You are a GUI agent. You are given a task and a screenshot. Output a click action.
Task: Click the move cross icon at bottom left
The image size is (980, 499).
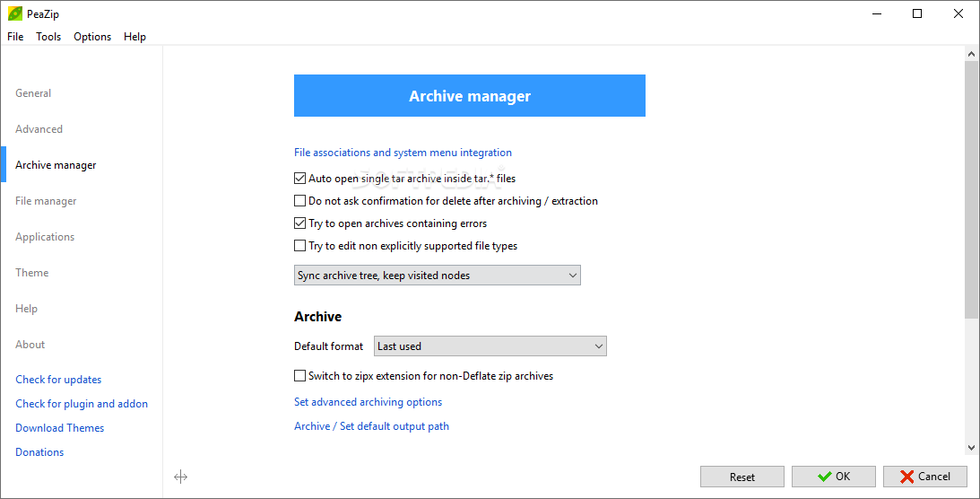tap(180, 477)
